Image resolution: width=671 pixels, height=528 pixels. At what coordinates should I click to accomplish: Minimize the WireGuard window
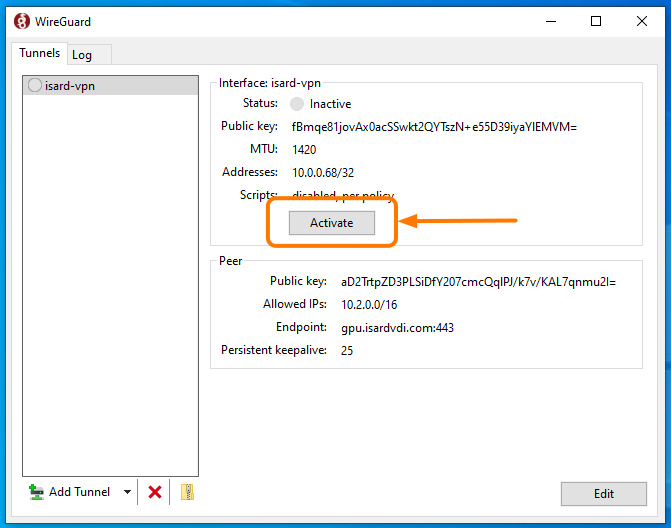(550, 21)
